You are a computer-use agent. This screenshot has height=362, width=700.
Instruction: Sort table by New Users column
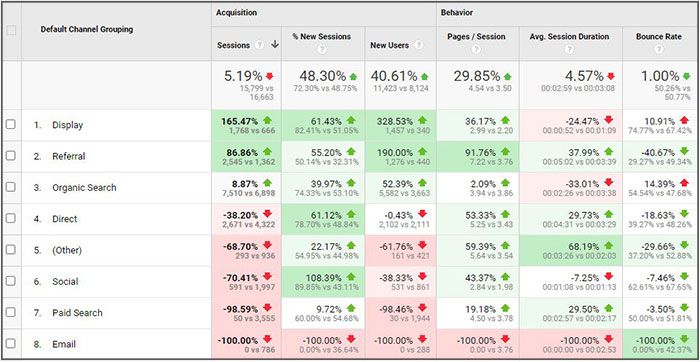[389, 45]
